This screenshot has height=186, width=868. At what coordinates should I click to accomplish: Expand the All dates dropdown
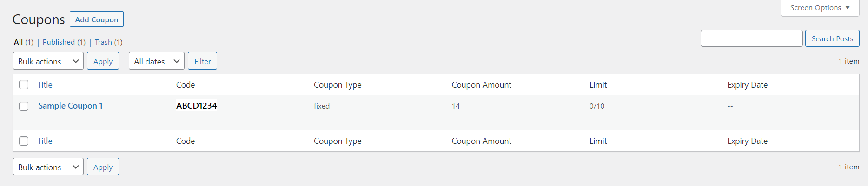(x=156, y=61)
